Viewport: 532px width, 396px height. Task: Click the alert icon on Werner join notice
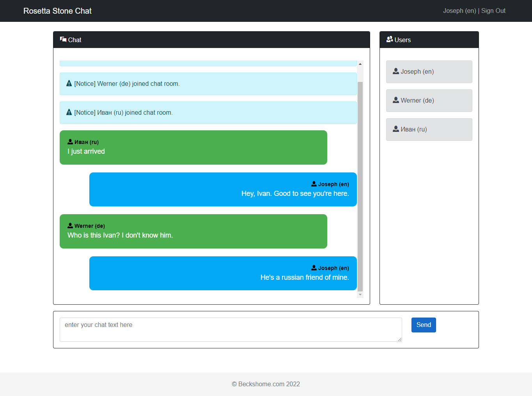(69, 83)
